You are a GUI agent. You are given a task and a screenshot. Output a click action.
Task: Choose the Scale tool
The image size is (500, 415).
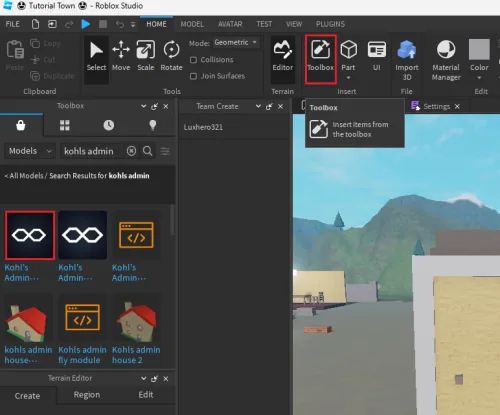[146, 56]
